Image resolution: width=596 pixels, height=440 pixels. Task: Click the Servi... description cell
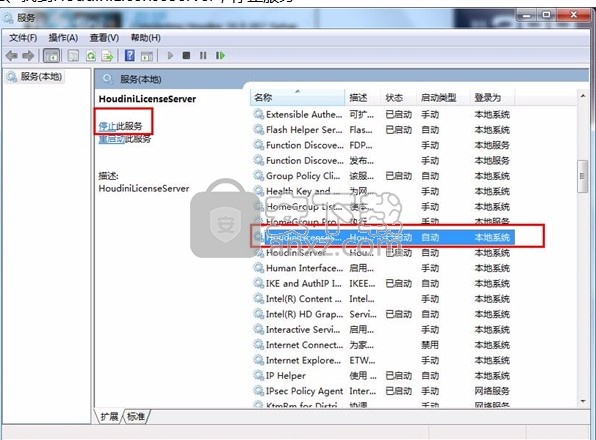tap(363, 314)
